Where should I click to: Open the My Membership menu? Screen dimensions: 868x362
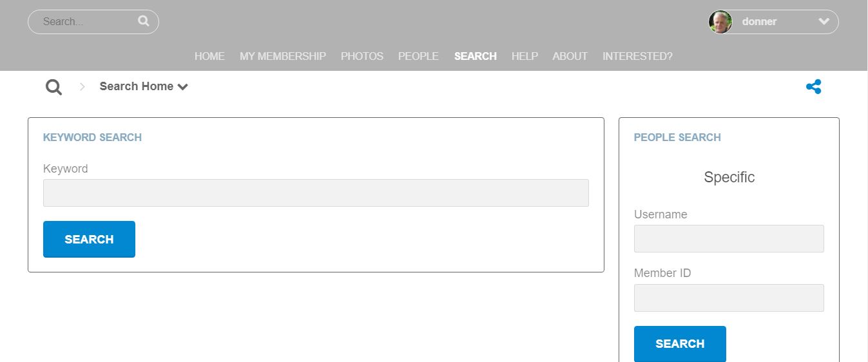(x=283, y=56)
